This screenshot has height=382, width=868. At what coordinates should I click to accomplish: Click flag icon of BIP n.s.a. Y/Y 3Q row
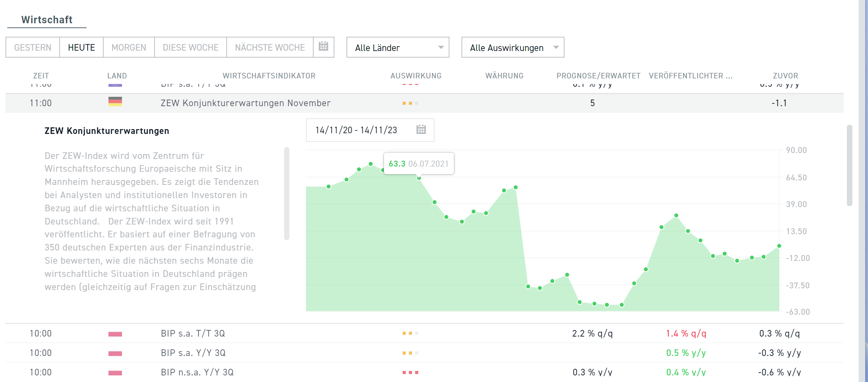click(115, 373)
